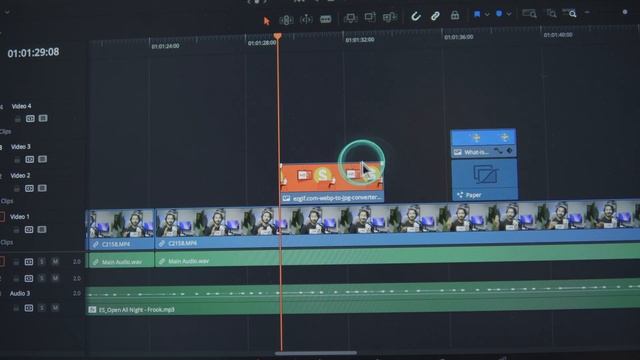Image resolution: width=640 pixels, height=360 pixels.
Task: Activate Dynamic Trim Mode tool
Action: [x=306, y=19]
